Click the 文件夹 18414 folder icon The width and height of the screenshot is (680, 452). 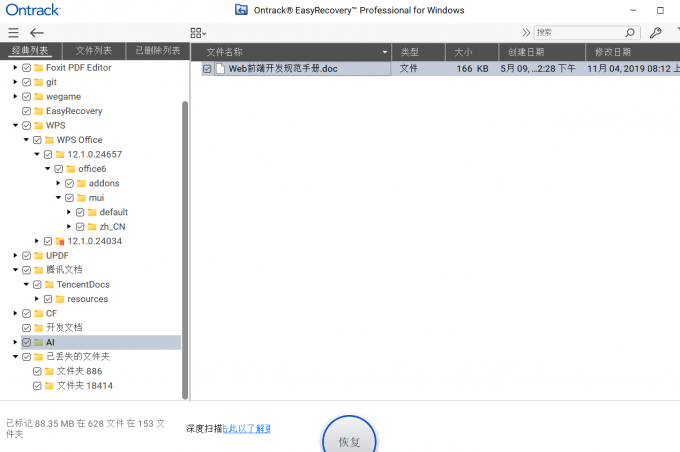pos(49,386)
